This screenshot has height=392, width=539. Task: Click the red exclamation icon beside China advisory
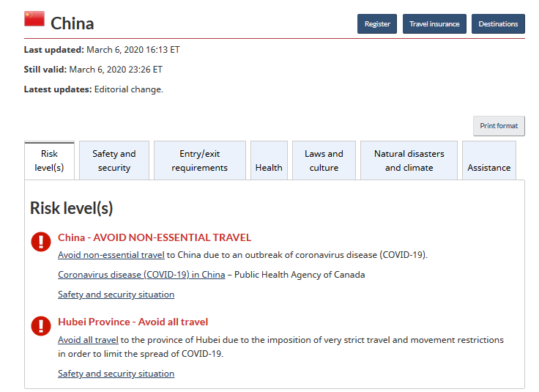[41, 241]
